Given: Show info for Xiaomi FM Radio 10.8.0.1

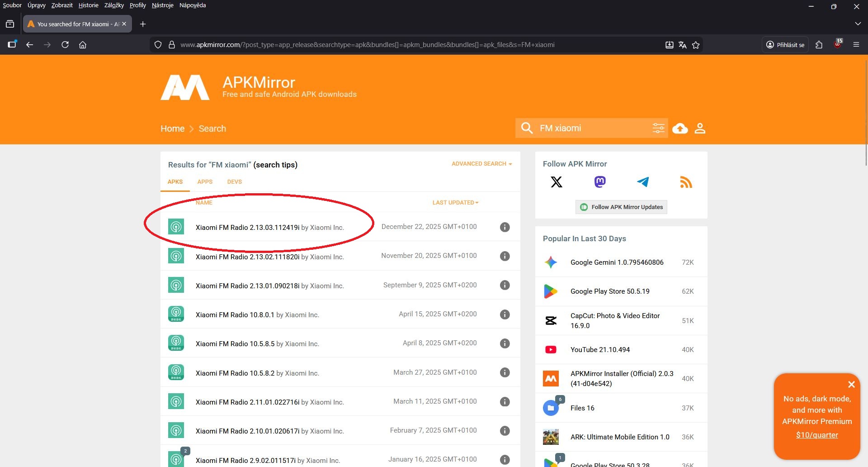Looking at the screenshot, I should tap(505, 315).
